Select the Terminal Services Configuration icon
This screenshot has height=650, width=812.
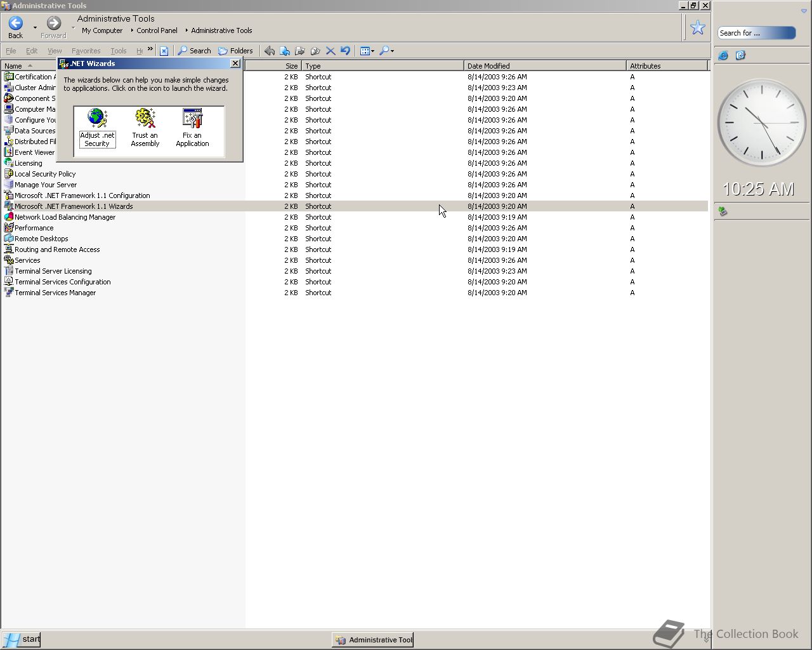pos(9,282)
